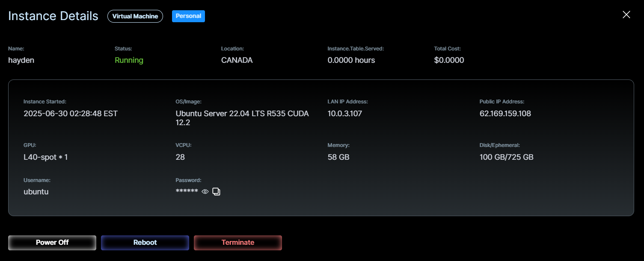The image size is (644, 261).
Task: Click the instance start time value
Action: (x=71, y=114)
